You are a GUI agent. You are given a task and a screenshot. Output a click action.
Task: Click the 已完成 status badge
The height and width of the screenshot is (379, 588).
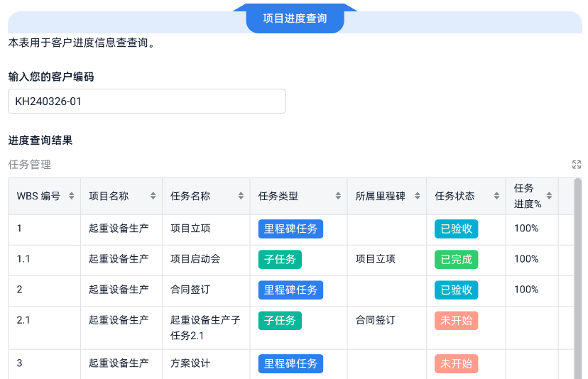tap(456, 259)
